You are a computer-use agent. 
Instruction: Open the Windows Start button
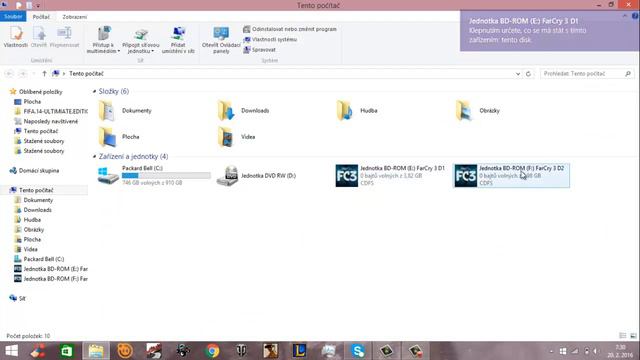[x=11, y=351]
